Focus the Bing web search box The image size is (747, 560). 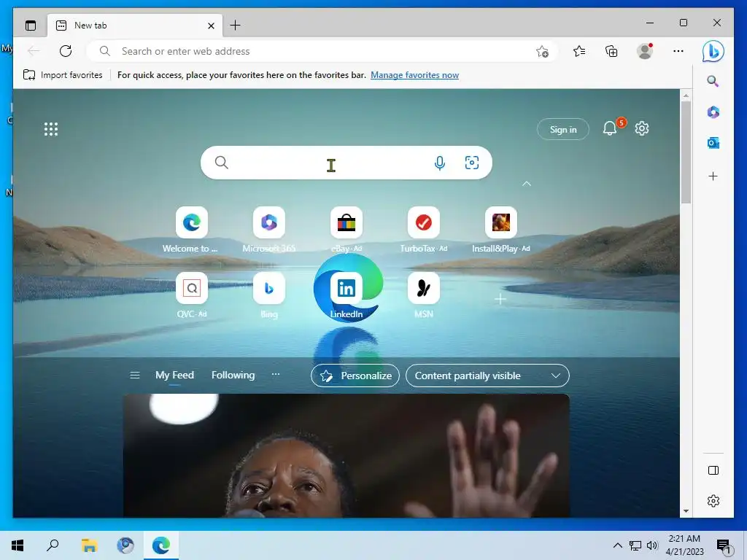pyautogui.click(x=347, y=163)
